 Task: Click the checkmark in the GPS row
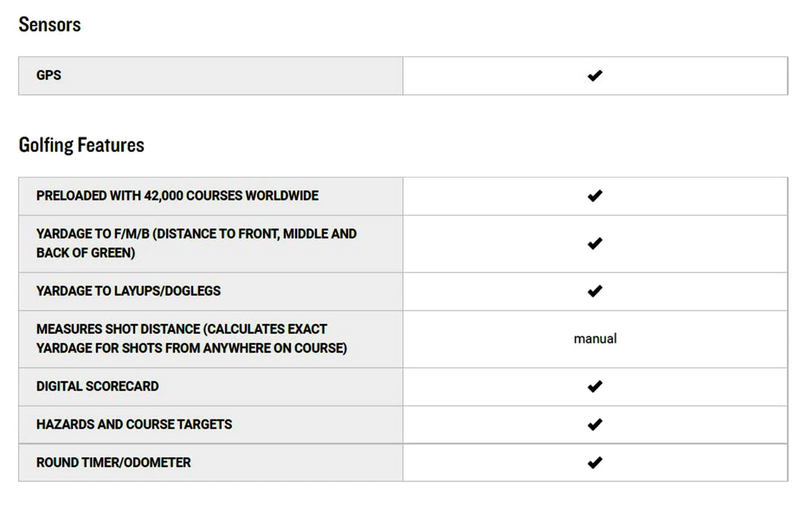click(595, 76)
